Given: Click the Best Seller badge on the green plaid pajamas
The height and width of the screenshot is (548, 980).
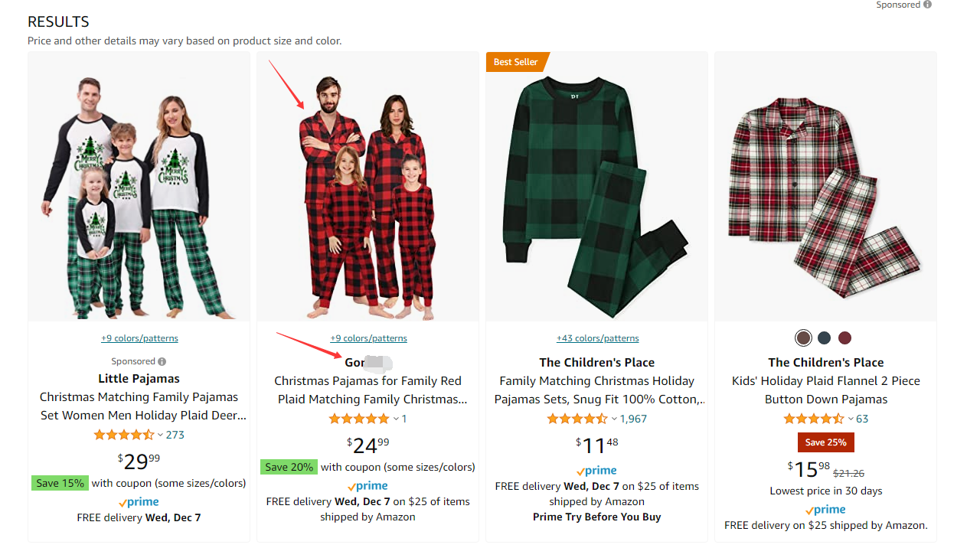Looking at the screenshot, I should point(515,62).
